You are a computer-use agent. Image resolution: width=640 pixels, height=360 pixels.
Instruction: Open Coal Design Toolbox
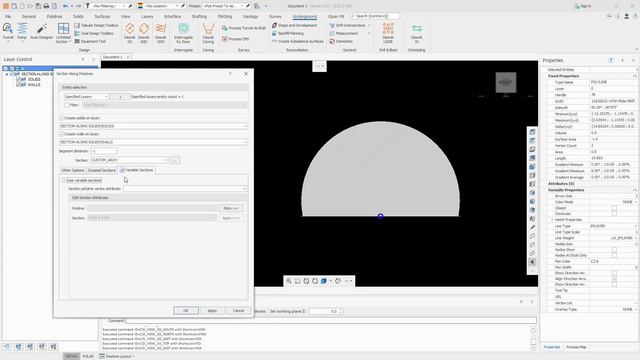pyautogui.click(x=94, y=33)
